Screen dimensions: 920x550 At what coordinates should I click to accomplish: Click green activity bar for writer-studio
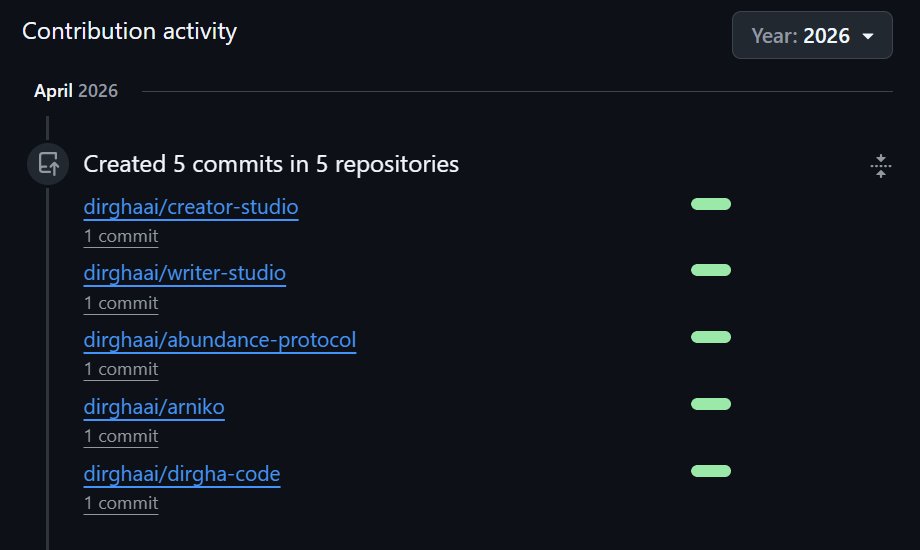[711, 270]
